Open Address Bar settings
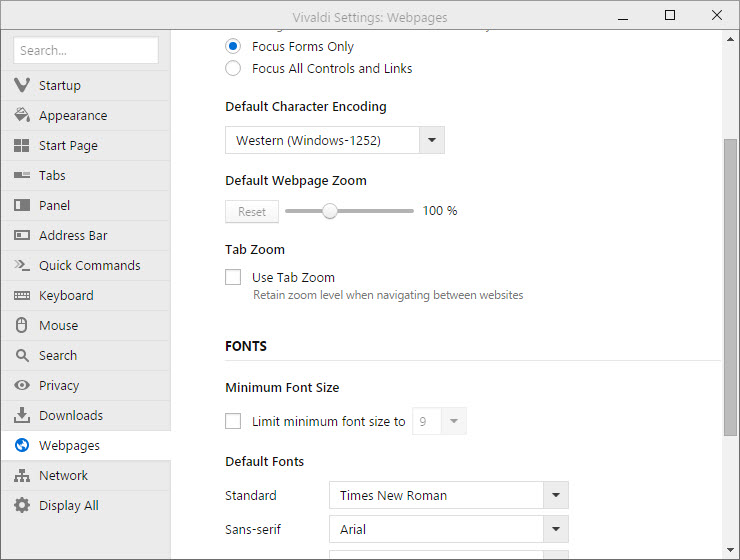The width and height of the screenshot is (740, 560). pyautogui.click(x=86, y=235)
